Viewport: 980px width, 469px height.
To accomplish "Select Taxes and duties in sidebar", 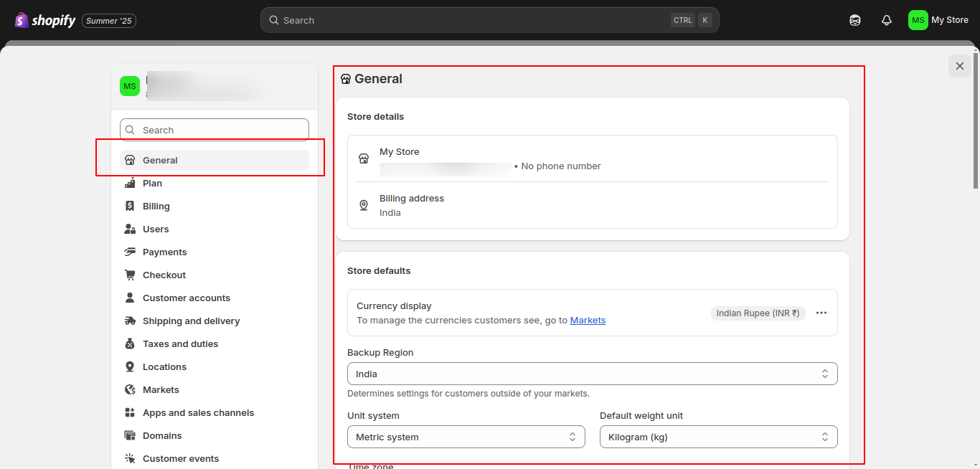I will [180, 344].
